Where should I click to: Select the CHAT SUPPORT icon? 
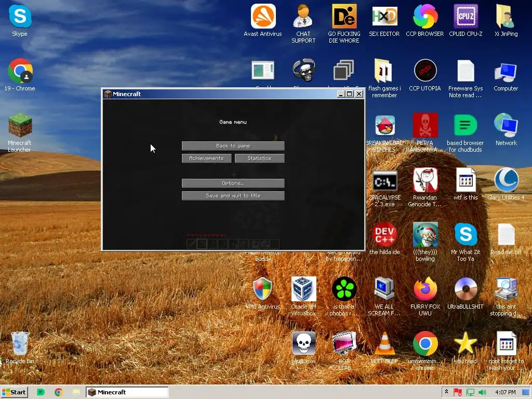303,24
